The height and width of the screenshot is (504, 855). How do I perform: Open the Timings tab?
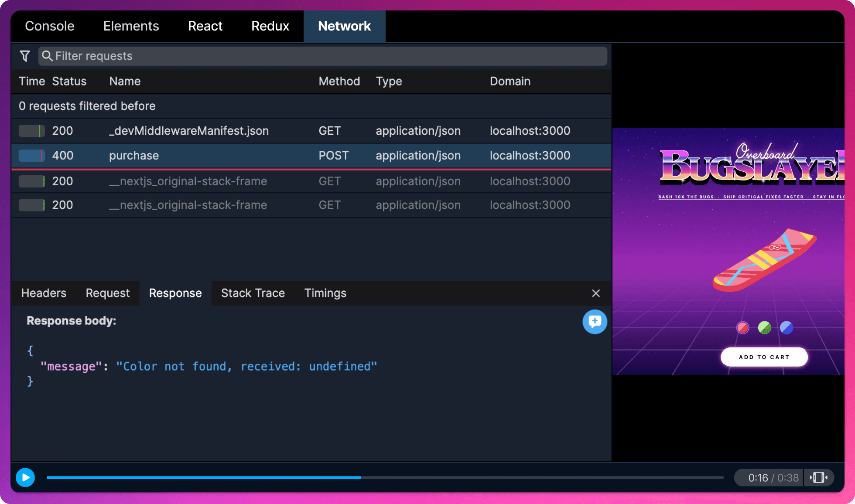coord(325,293)
